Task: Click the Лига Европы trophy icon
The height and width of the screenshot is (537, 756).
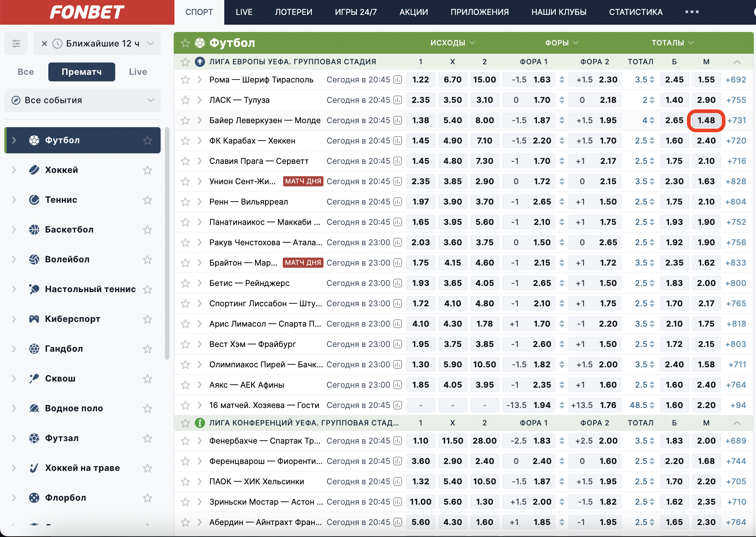Action: click(200, 62)
